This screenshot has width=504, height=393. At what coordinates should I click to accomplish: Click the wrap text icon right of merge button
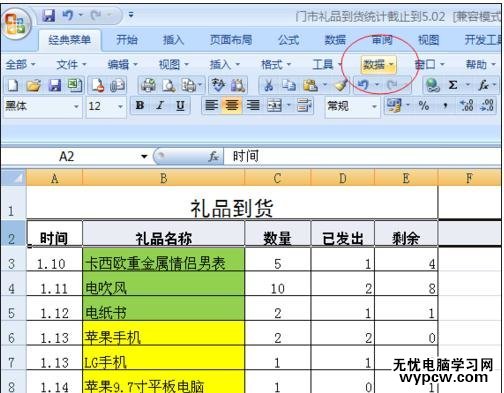[304, 106]
